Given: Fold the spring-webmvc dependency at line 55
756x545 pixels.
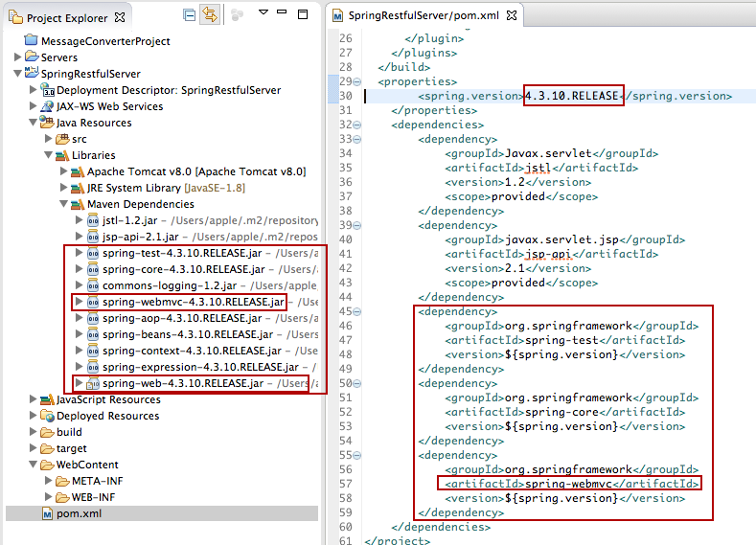Looking at the screenshot, I should coord(357,455).
